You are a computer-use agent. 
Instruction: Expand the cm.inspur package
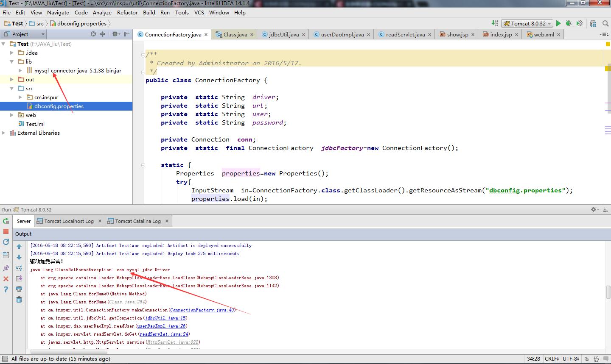pyautogui.click(x=20, y=97)
